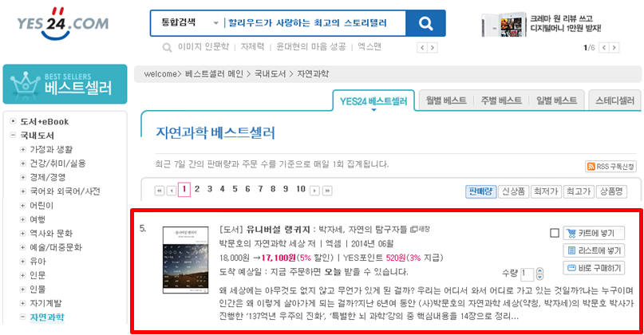Expand 도서+eBook sidebar item
Viewport: 644px width, 335px height.
(13, 121)
